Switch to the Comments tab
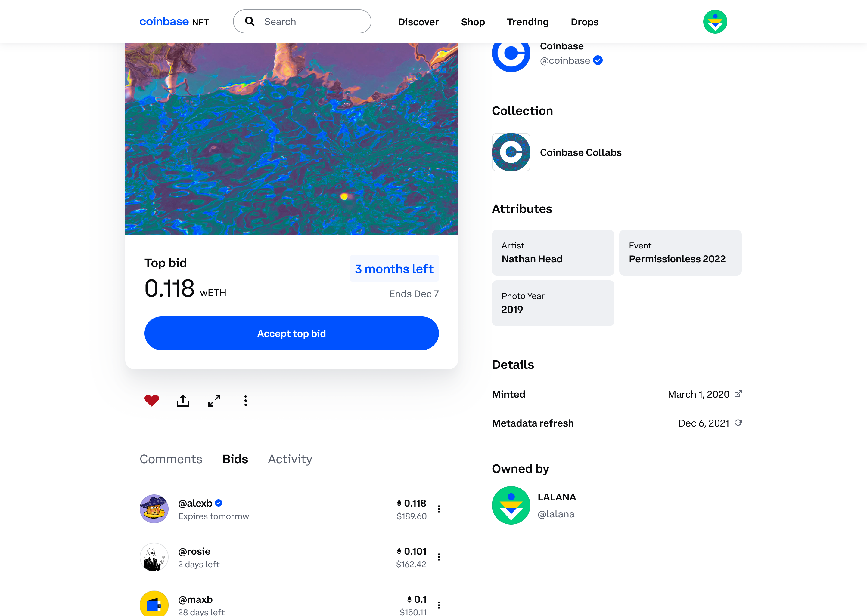The image size is (867, 616). point(171,459)
